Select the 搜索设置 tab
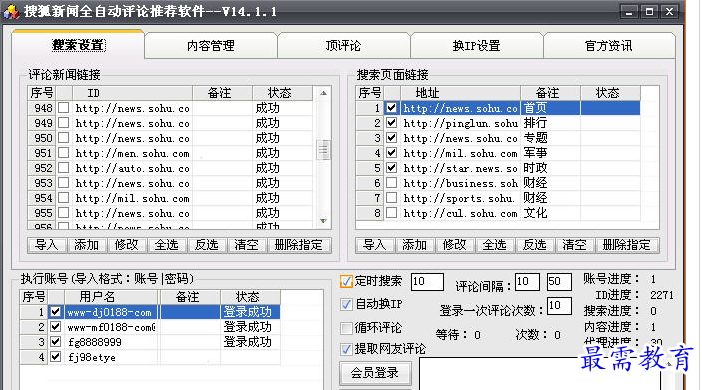Screen dimensions: 702x390 78,45
